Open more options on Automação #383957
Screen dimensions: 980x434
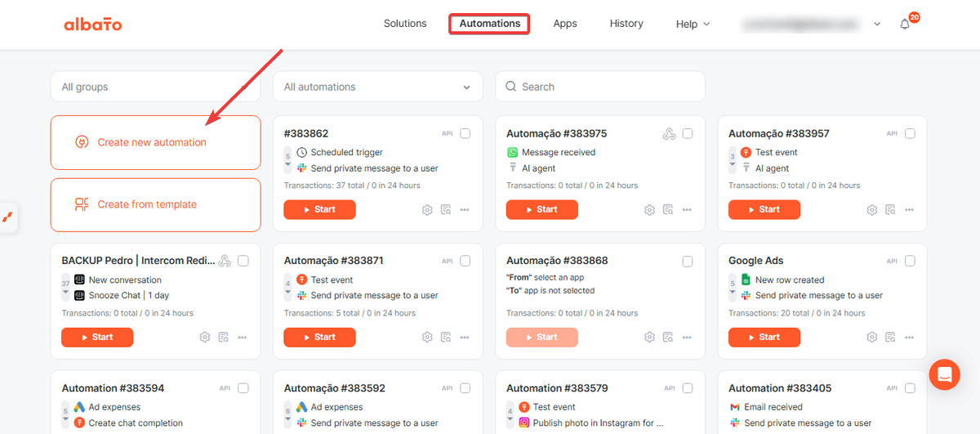(x=909, y=210)
